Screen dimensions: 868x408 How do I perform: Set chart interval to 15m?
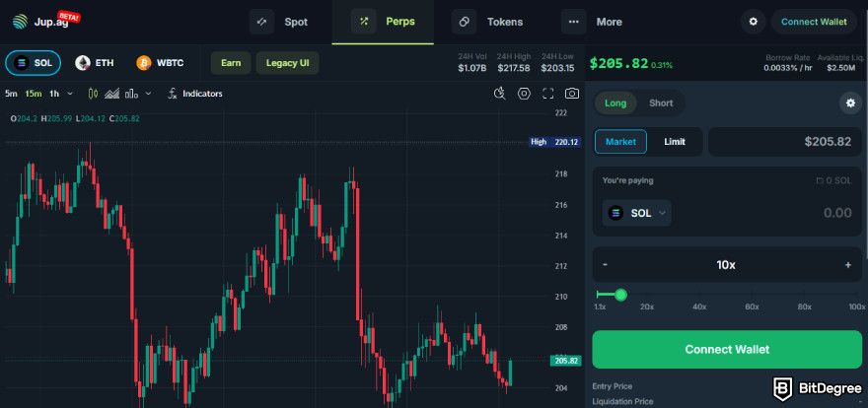34,94
